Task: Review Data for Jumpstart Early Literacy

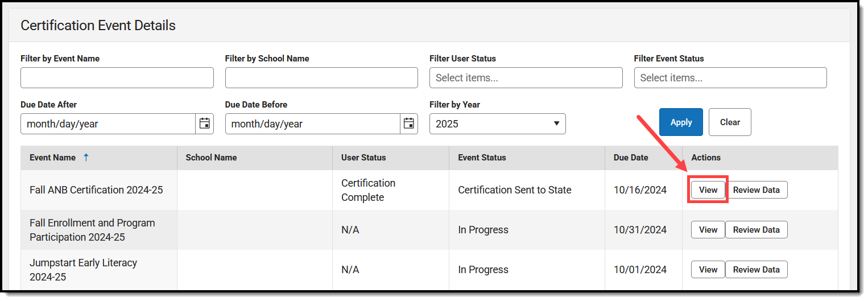Action: click(756, 270)
